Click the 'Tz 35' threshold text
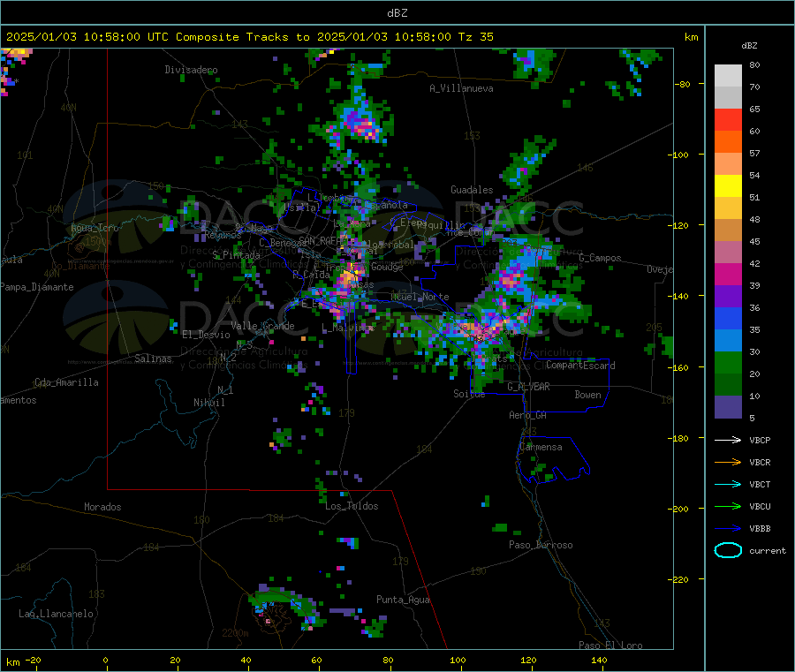 click(x=475, y=37)
